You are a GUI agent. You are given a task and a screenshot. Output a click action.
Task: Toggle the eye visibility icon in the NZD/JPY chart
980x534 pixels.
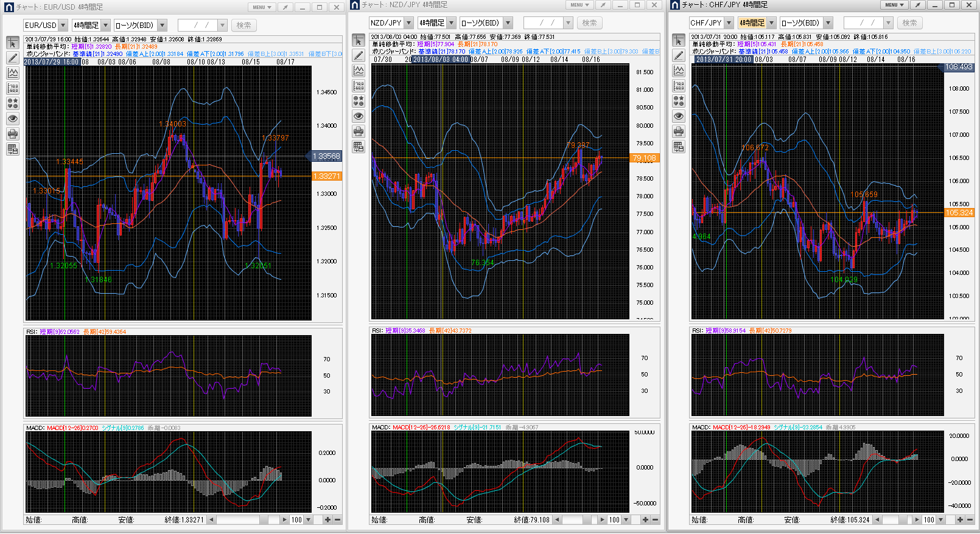(x=359, y=116)
